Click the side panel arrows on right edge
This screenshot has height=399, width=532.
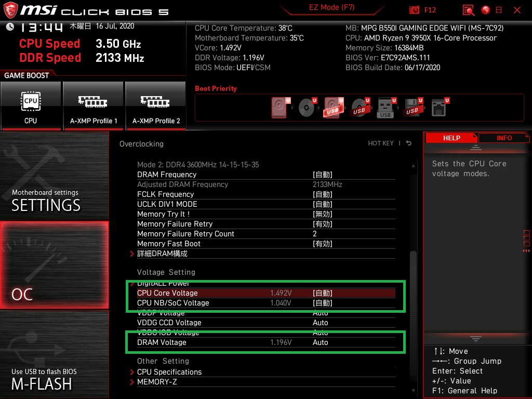coord(526,251)
